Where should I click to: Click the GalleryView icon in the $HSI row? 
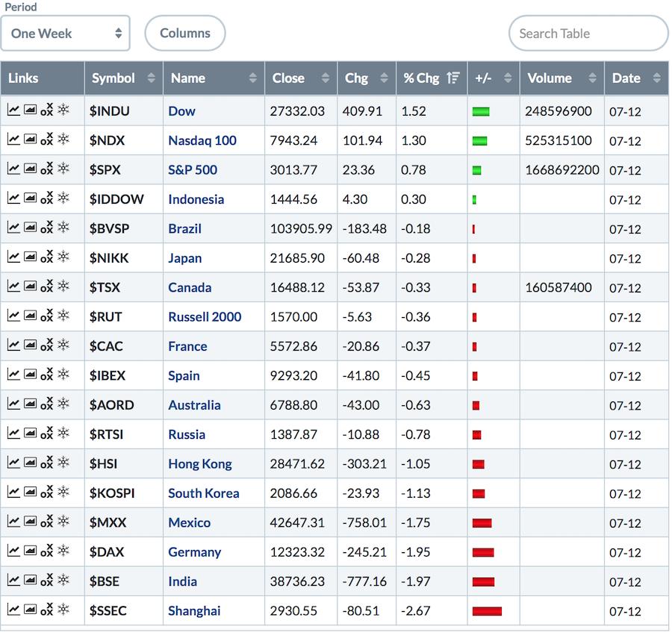[30, 463]
